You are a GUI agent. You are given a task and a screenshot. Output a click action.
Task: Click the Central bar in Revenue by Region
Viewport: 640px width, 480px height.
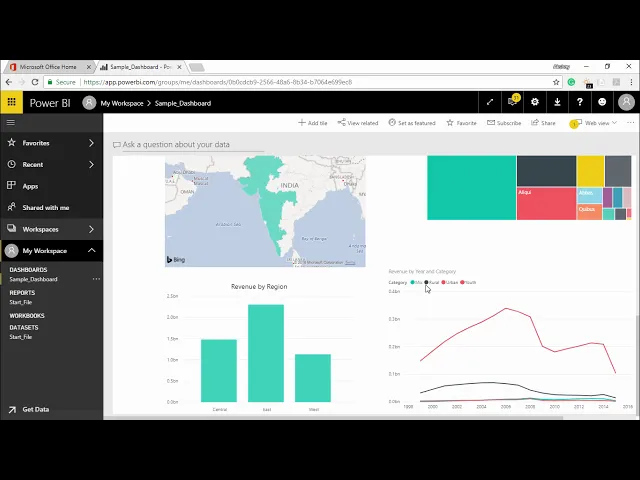click(x=219, y=371)
